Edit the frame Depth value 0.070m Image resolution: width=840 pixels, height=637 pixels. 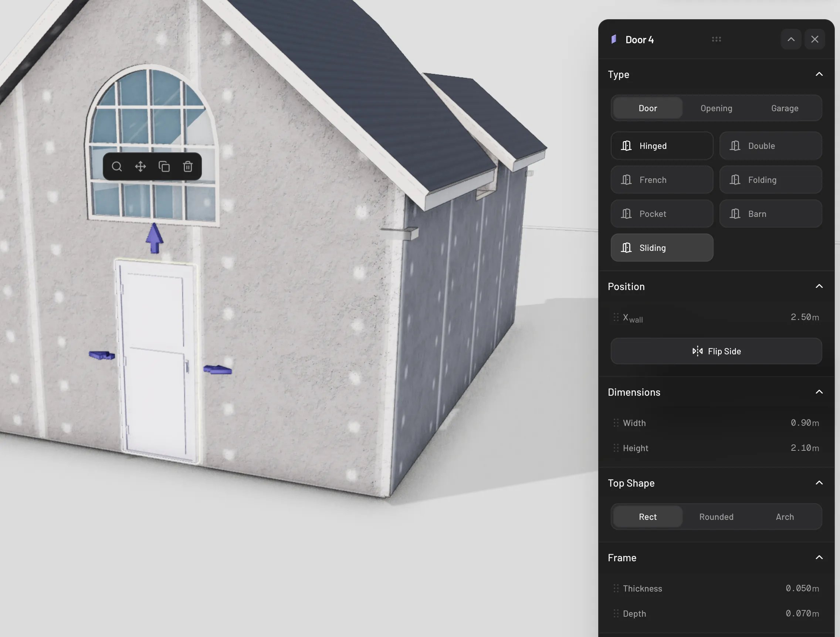click(802, 613)
